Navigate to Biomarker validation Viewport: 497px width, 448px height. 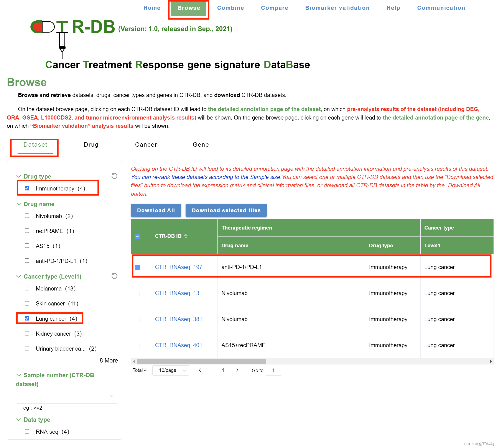[337, 8]
